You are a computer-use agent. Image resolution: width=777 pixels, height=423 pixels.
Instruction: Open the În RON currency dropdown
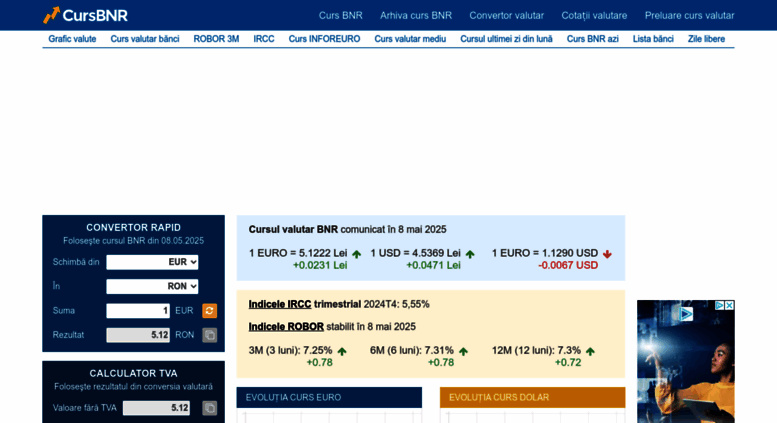tap(152, 286)
